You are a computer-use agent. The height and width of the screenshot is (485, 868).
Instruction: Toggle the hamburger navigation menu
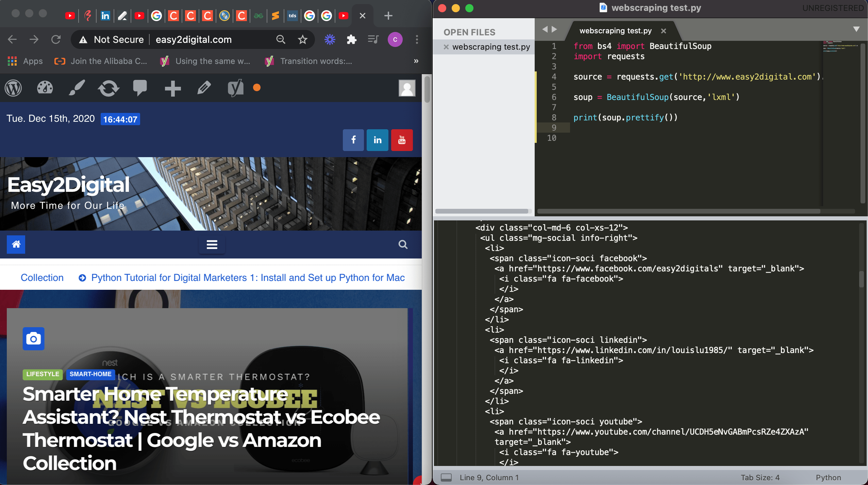click(212, 245)
